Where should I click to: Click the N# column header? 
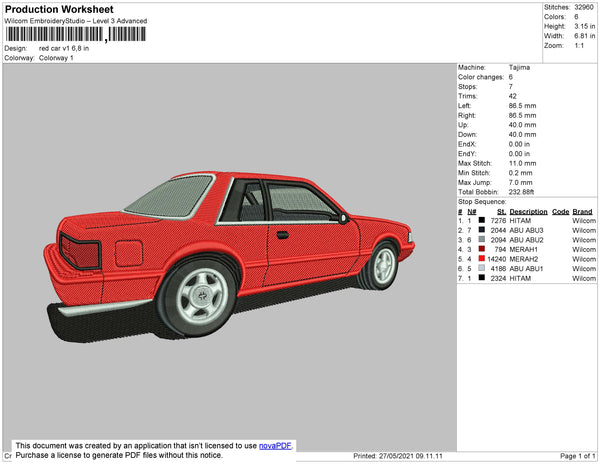click(471, 212)
